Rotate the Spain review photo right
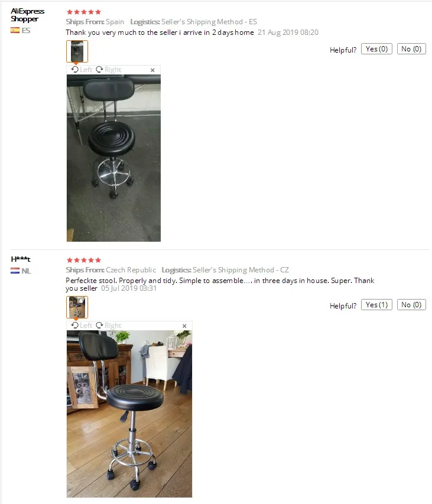 pyautogui.click(x=109, y=70)
